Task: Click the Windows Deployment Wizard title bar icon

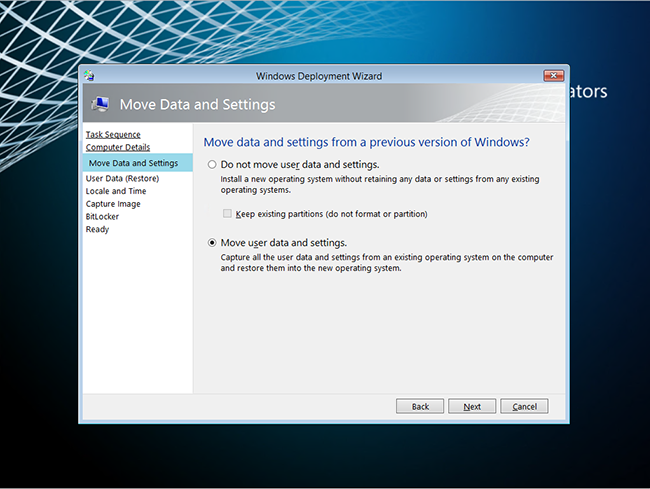Action: 90,75
